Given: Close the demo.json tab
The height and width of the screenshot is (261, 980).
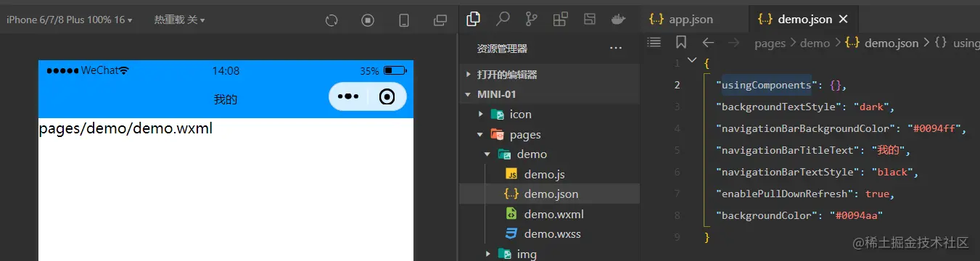Looking at the screenshot, I should point(843,20).
